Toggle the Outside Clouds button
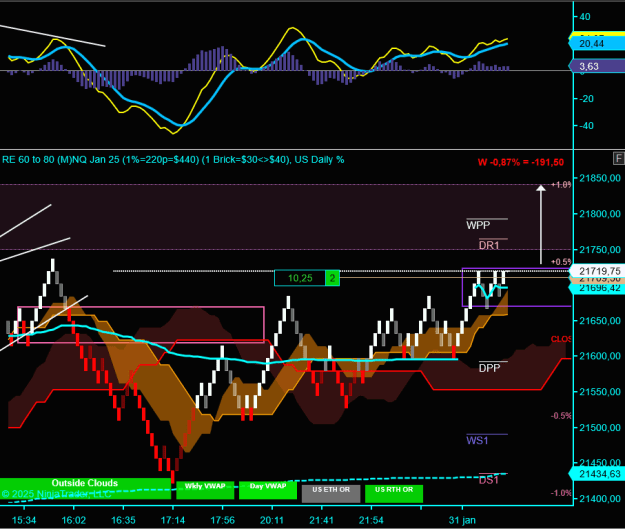 tap(85, 488)
